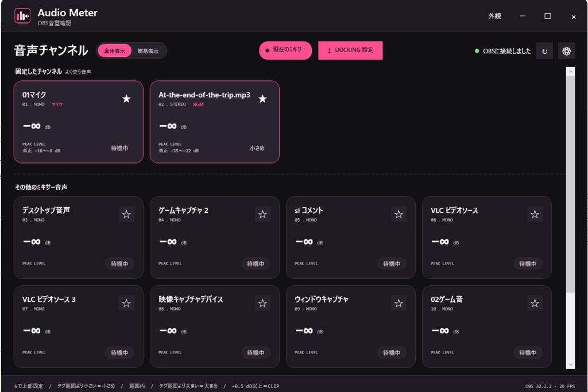Open the settings gear icon
Screen dimensions: 588x392
tap(566, 51)
